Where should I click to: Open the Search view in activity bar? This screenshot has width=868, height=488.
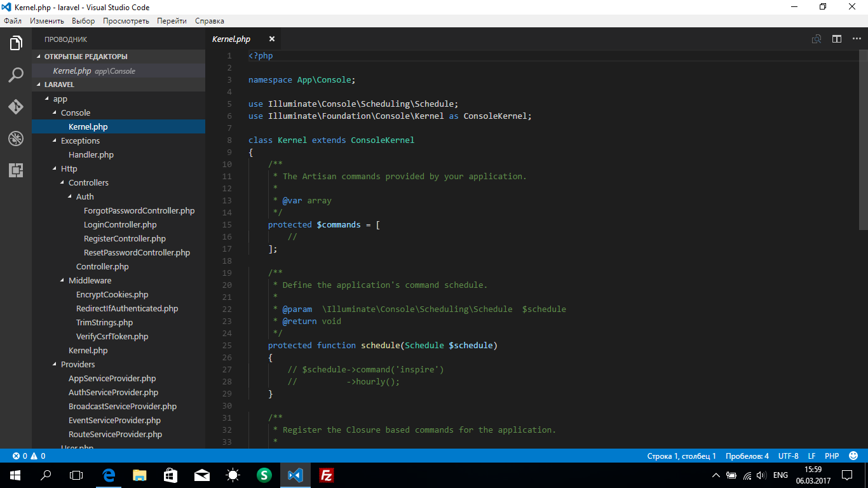(x=16, y=76)
